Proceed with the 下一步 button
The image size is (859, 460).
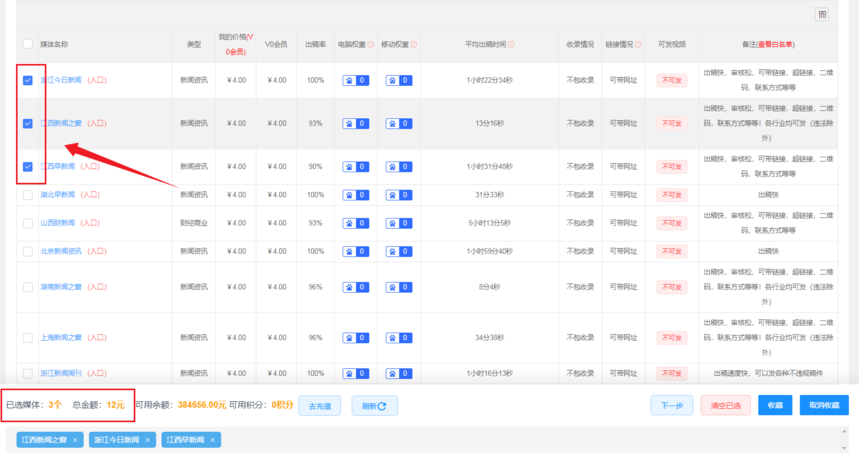(672, 405)
